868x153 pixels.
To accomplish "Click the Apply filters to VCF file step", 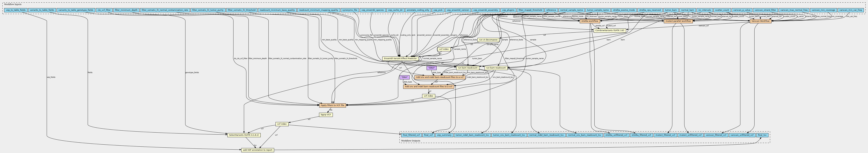I will click(333, 105).
